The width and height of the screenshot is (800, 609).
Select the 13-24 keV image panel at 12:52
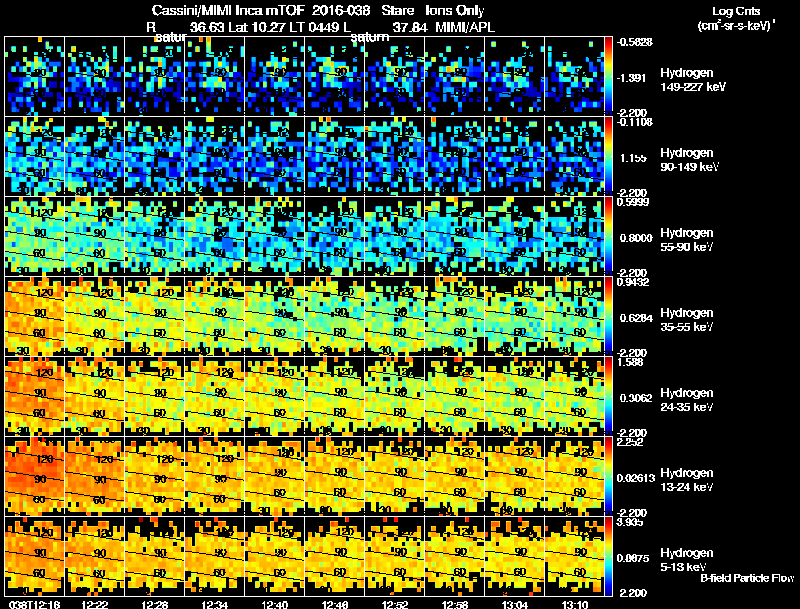coord(395,476)
